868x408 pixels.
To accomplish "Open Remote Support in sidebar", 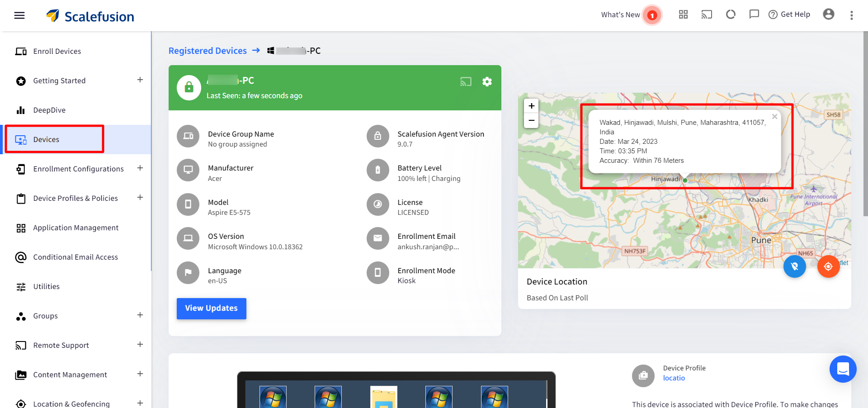I will point(61,345).
